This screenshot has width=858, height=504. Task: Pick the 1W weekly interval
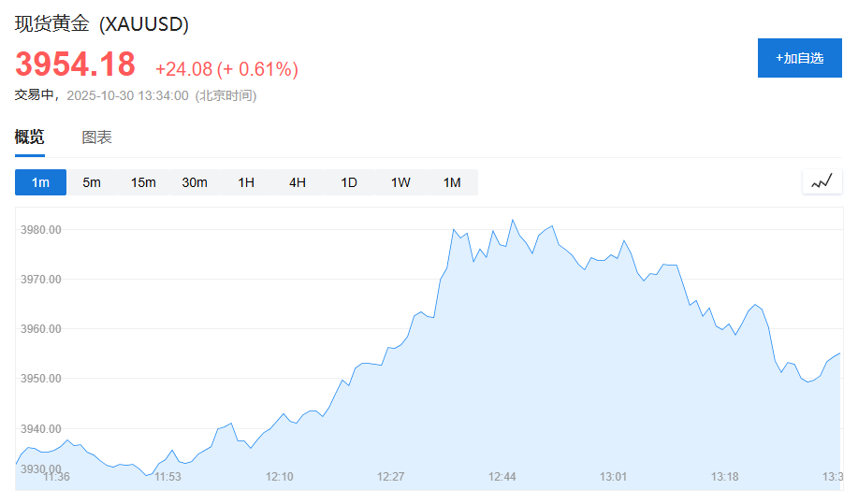[400, 182]
